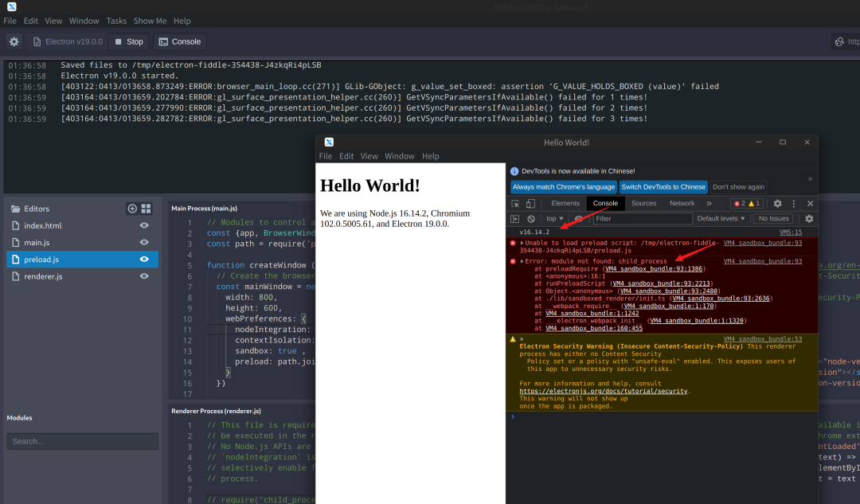
Task: Open the Show Me menu
Action: click(x=150, y=21)
